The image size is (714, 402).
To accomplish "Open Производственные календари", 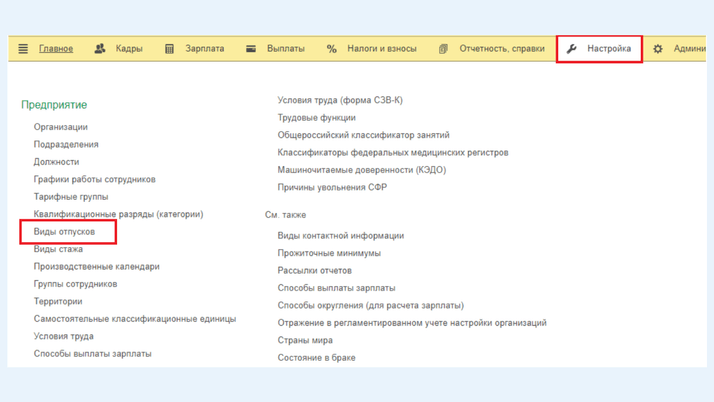I will coord(97,266).
